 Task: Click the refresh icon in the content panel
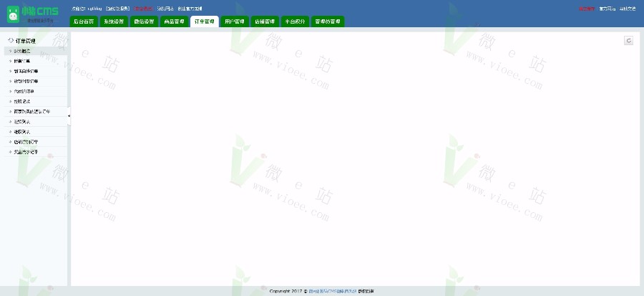pyautogui.click(x=628, y=40)
